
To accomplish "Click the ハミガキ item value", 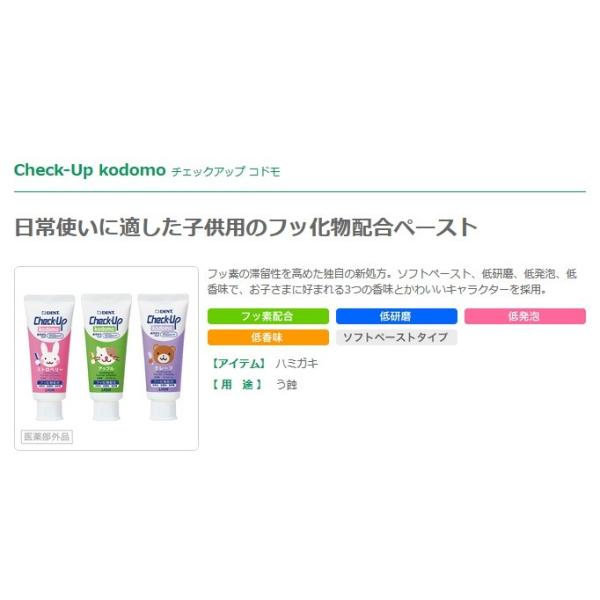I will coord(297,363).
